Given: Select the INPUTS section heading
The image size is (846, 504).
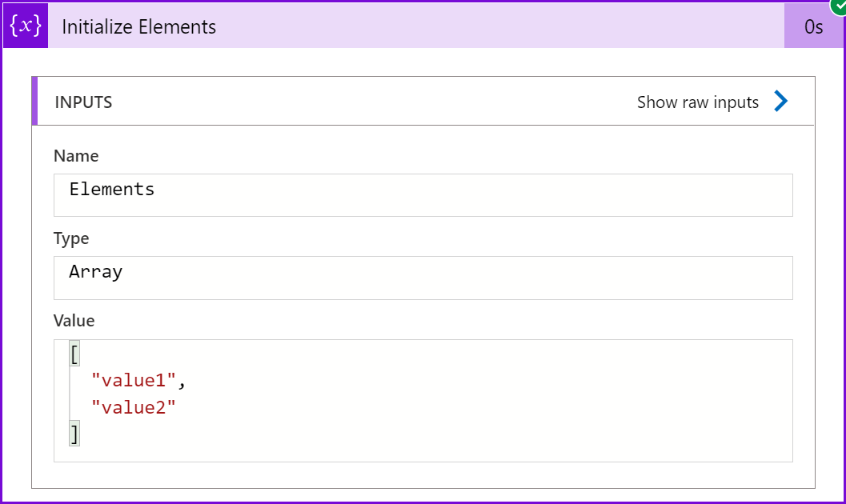Looking at the screenshot, I should coord(83,102).
